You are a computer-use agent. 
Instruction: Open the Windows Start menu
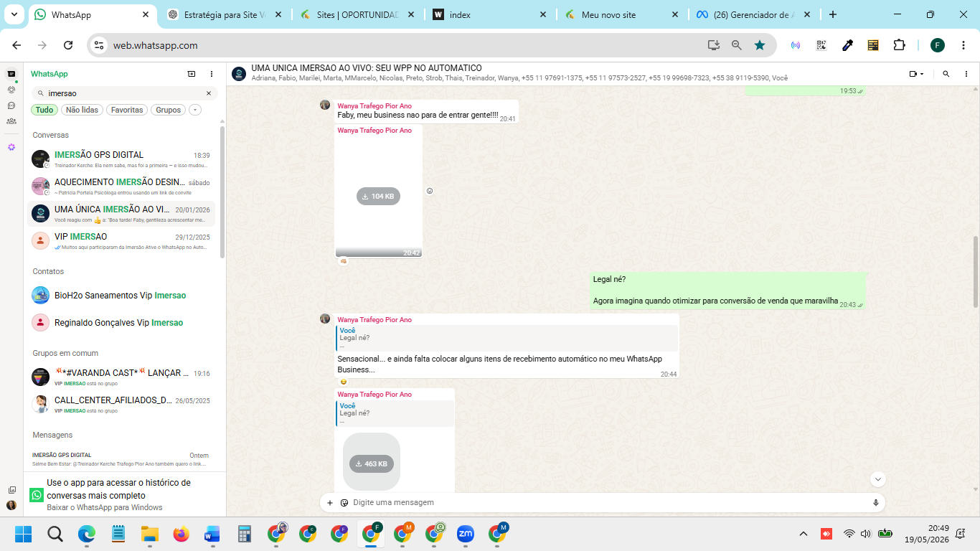(23, 534)
